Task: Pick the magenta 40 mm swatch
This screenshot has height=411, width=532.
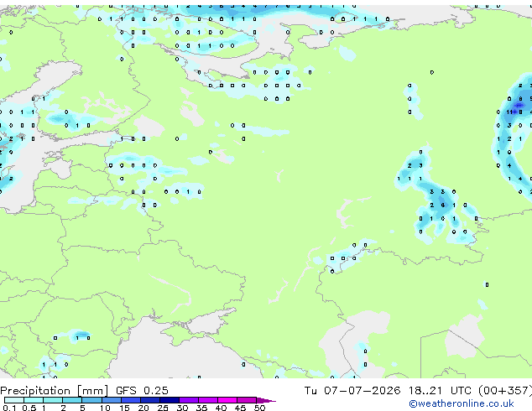Action: pyautogui.click(x=227, y=400)
